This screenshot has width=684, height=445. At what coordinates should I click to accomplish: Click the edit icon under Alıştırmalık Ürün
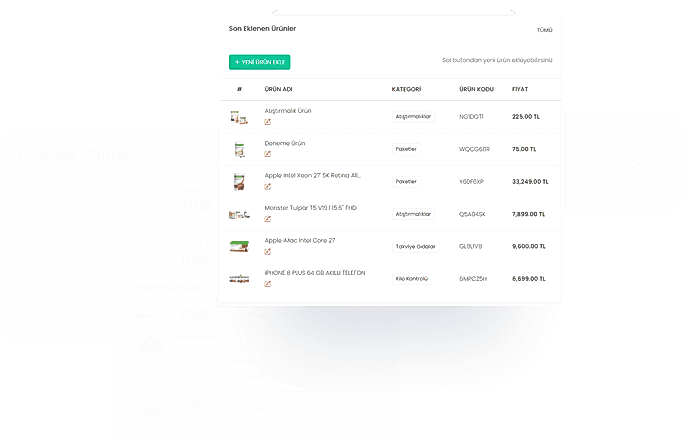[x=268, y=122]
